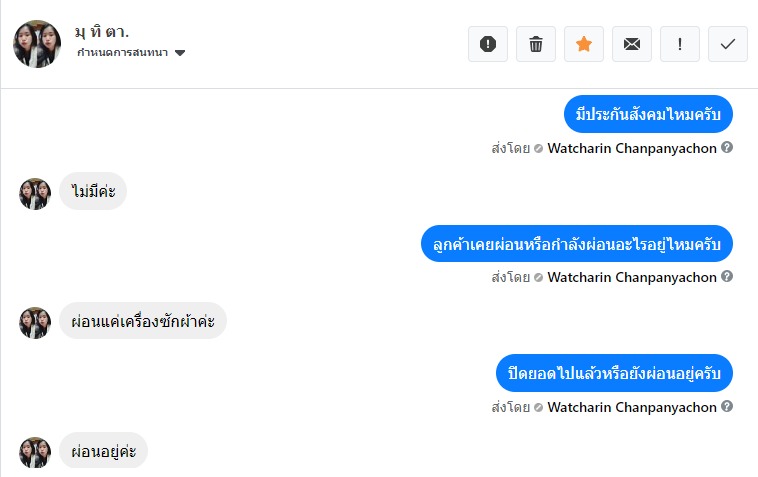
Task: Click the ลูกค้าเคยผ่อนหรือกำลังผ่อนอะไรอยู่ไหมครับ message bubble
Action: coord(577,243)
